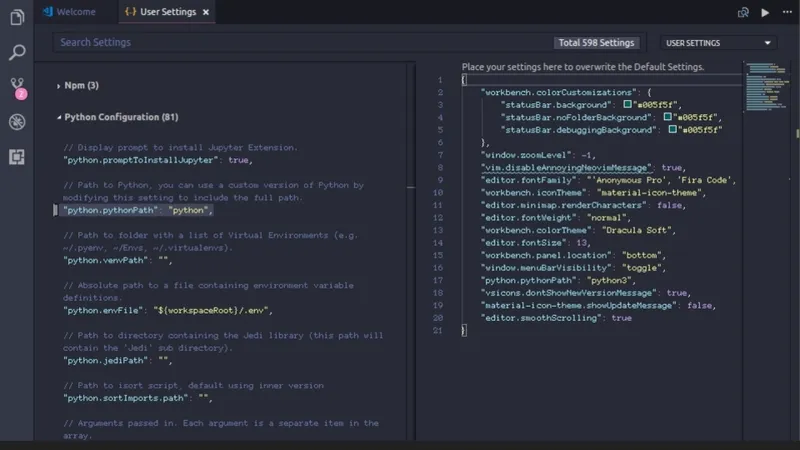Open the Extensions icon in activity bar
The image size is (800, 450).
pyautogui.click(x=17, y=157)
